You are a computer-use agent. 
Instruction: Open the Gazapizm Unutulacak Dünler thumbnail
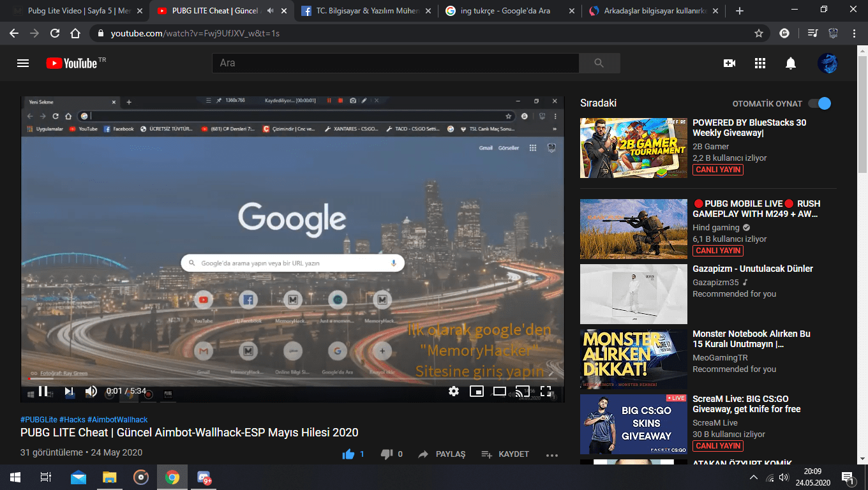pos(634,294)
